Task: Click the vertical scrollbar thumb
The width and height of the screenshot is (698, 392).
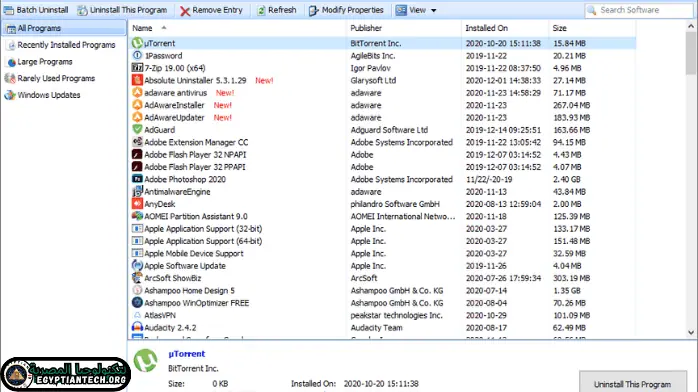Action: pos(691,53)
